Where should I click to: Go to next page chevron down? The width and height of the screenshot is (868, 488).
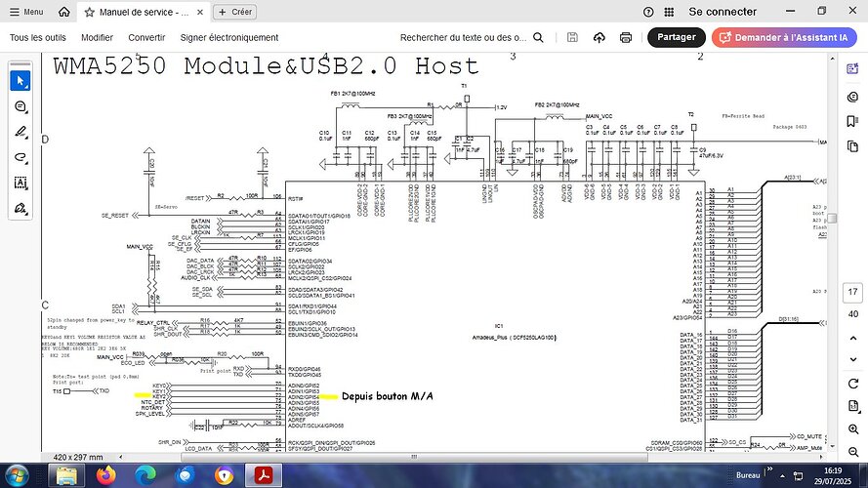point(853,359)
